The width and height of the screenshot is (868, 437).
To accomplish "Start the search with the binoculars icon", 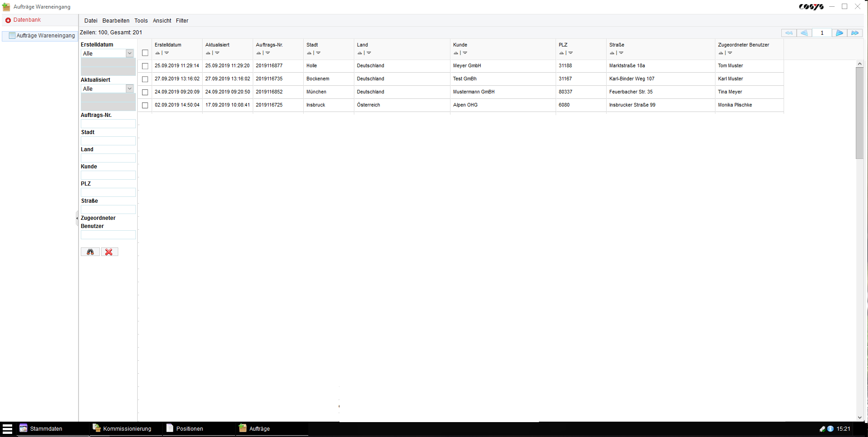I will (90, 252).
